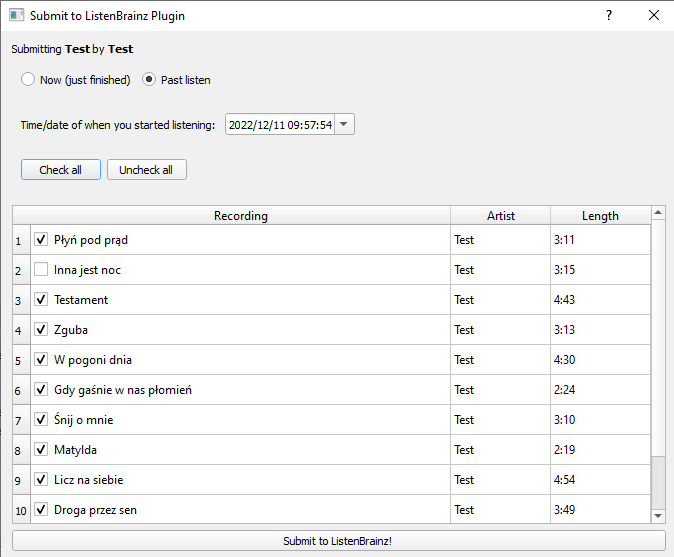Click length cell 2:24

[x=600, y=390]
